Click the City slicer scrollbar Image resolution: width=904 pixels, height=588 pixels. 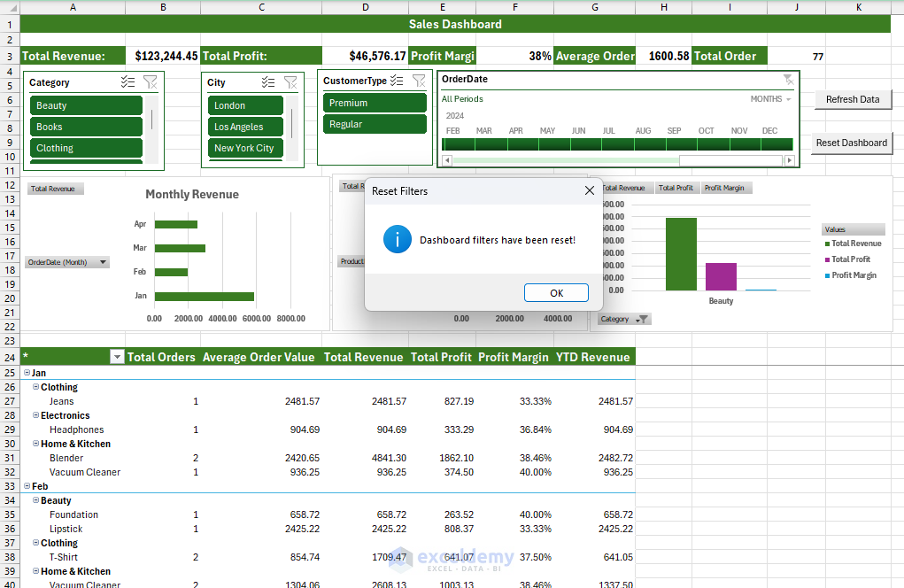tap(291, 123)
